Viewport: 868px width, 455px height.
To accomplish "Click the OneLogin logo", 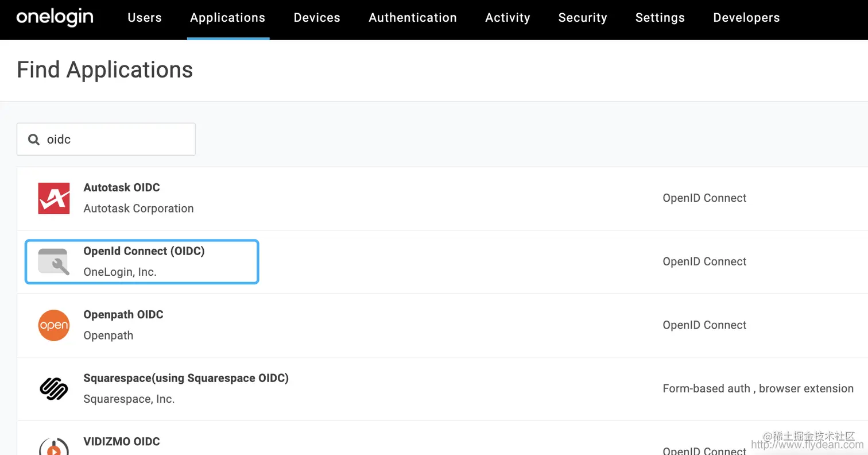I will tap(55, 17).
